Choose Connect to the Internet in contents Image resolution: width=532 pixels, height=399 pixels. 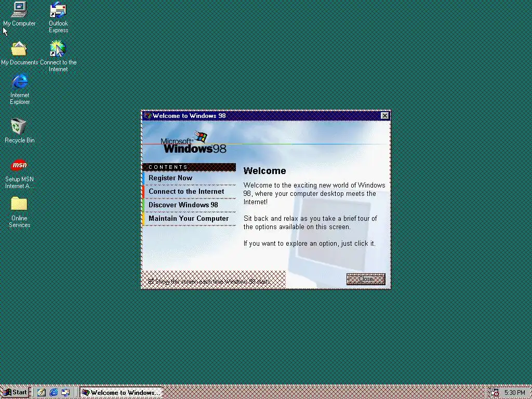pos(189,192)
